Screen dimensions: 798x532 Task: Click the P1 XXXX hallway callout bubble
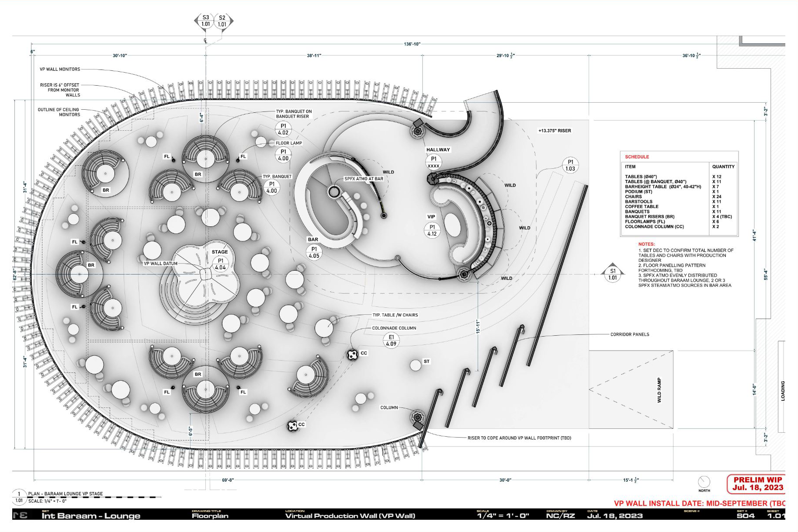tap(434, 162)
